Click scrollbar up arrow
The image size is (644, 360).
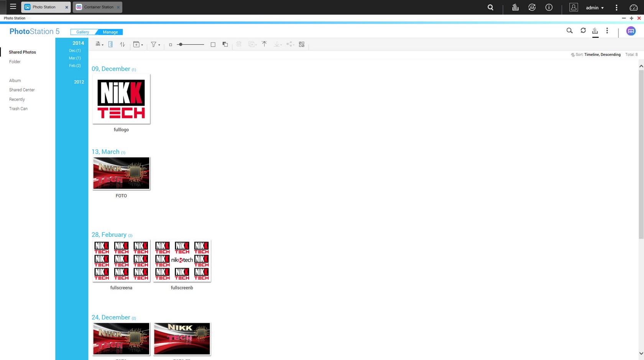(x=641, y=66)
